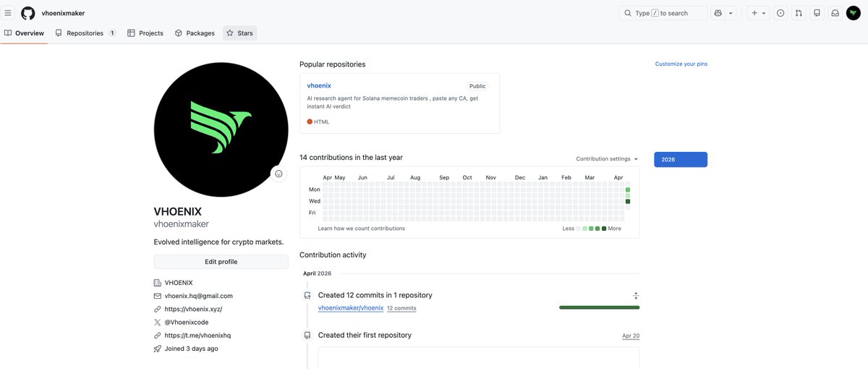This screenshot has width=868, height=369.
Task: Click the darkest green contribution cell in April
Action: coord(628,201)
